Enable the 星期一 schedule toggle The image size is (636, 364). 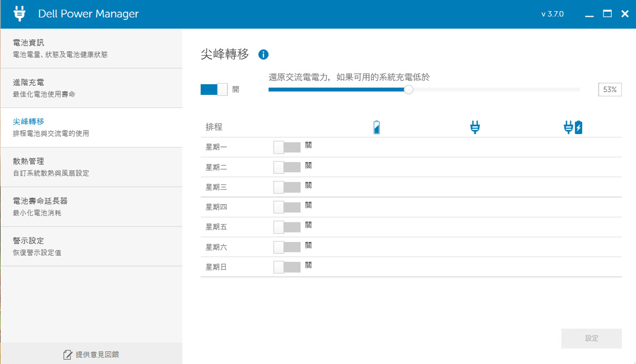(x=286, y=146)
